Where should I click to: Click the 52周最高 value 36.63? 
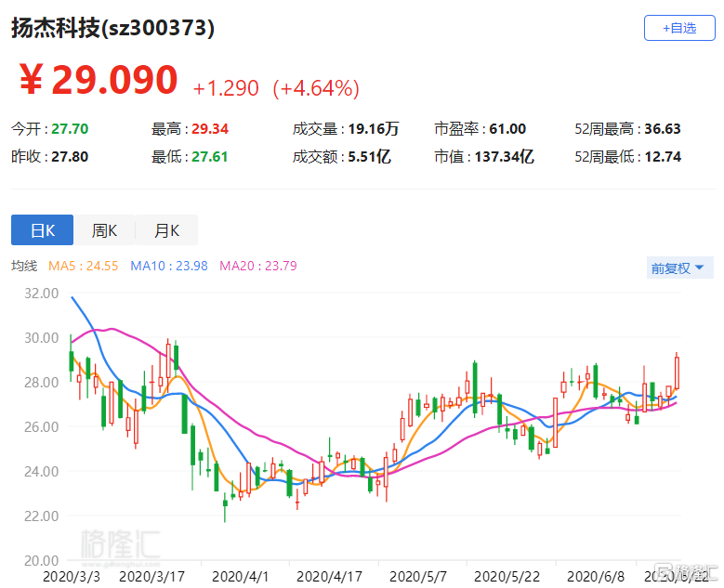click(661, 129)
